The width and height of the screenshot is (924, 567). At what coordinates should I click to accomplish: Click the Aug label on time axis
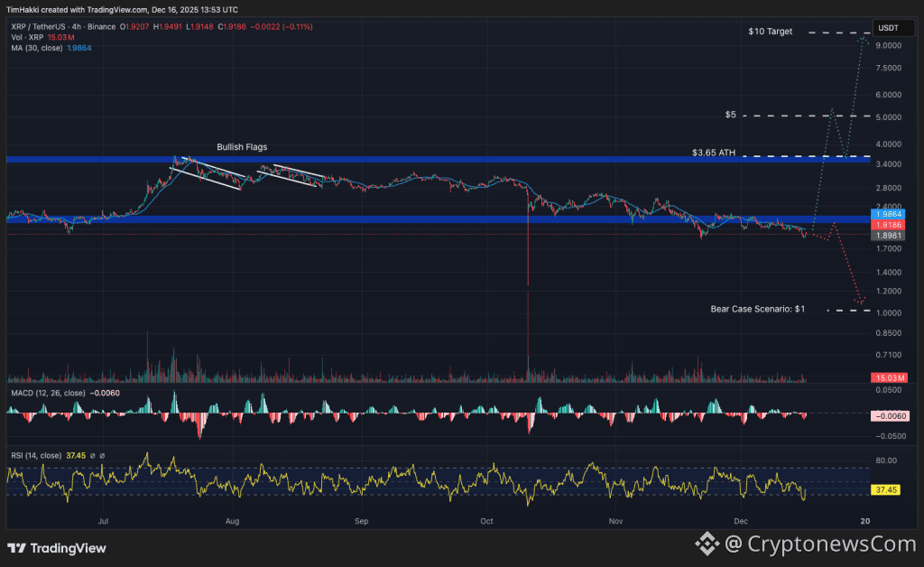click(x=232, y=521)
